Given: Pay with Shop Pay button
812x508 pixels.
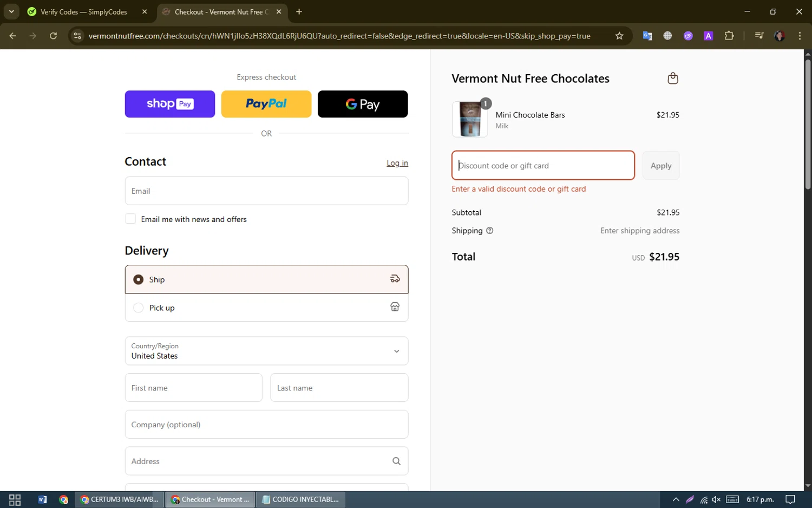Looking at the screenshot, I should point(170,104).
